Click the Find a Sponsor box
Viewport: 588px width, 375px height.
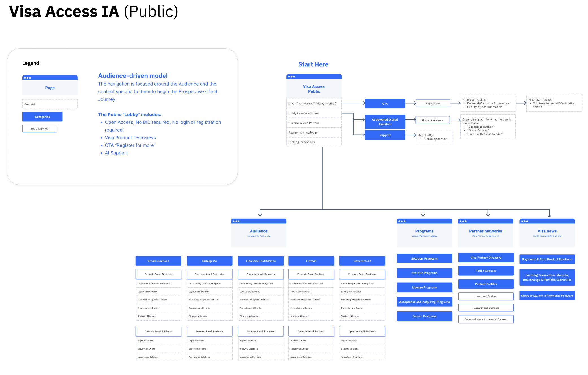click(486, 271)
